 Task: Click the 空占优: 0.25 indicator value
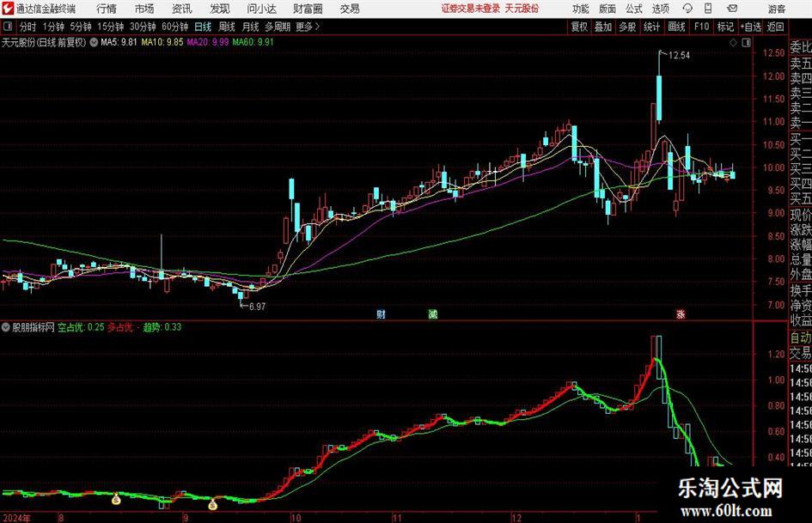coord(80,327)
